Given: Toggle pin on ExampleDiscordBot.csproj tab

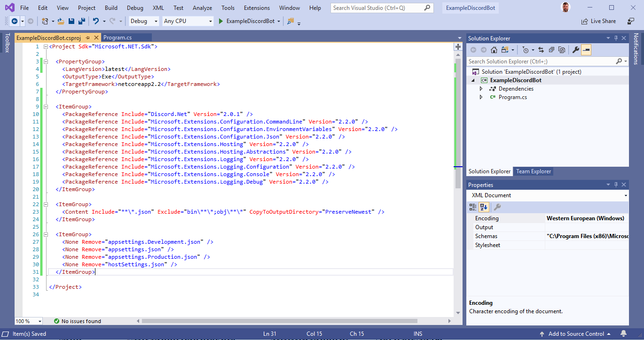Looking at the screenshot, I should (x=87, y=38).
